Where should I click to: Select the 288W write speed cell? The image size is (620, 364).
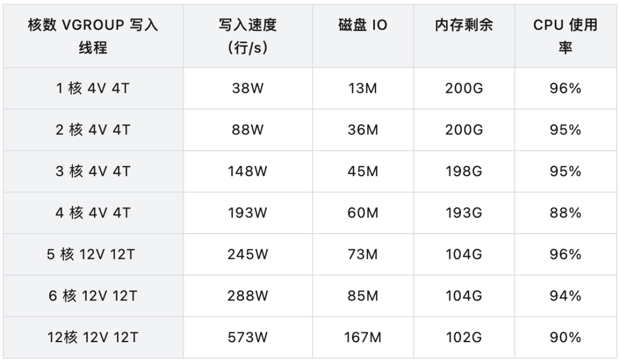[247, 296]
